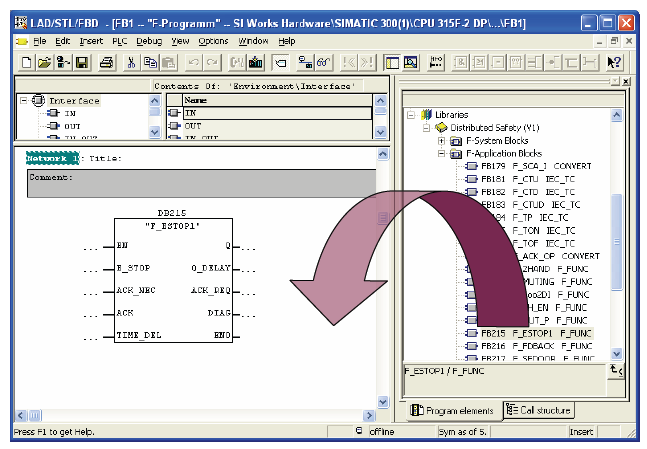Open the Window menu
The height and width of the screenshot is (449, 647).
coord(253,41)
